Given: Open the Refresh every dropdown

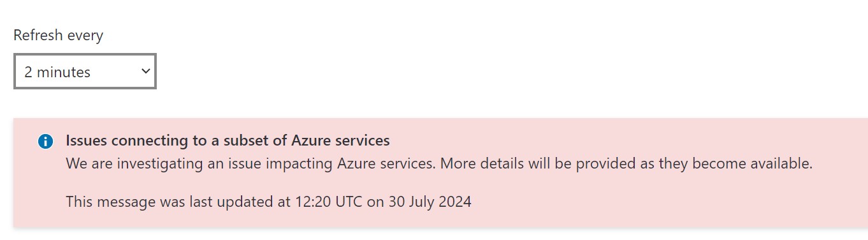Looking at the screenshot, I should point(85,71).
